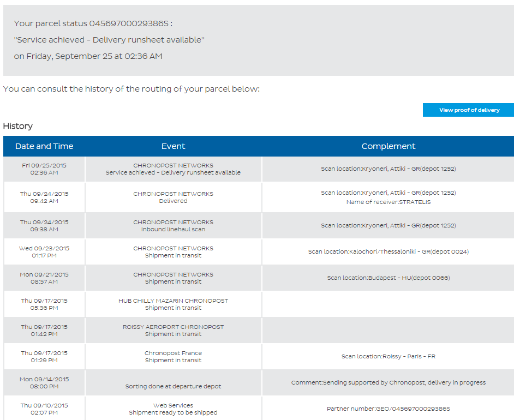Screen dimensions: 514x420
Task: Click the Date and Time column header
Action: coord(44,146)
